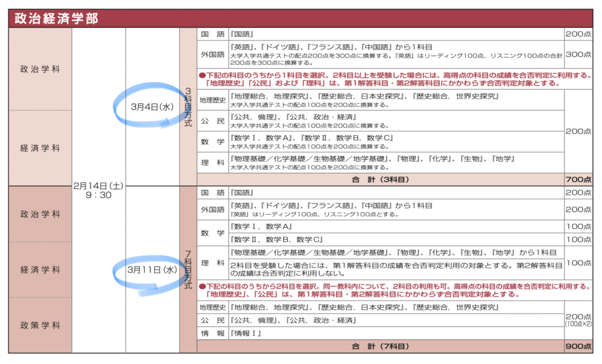This screenshot has height=364, width=602.
Task: Click the 情報 subject label
Action: (x=212, y=333)
